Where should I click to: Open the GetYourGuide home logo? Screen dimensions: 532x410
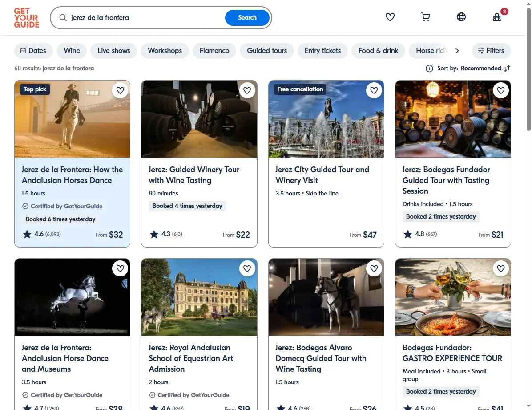[x=26, y=18]
